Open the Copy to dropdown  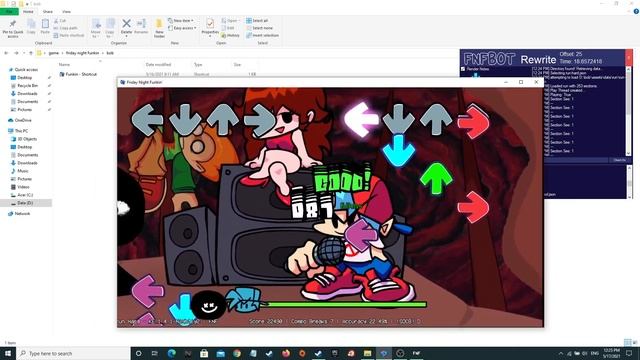tap(110, 28)
